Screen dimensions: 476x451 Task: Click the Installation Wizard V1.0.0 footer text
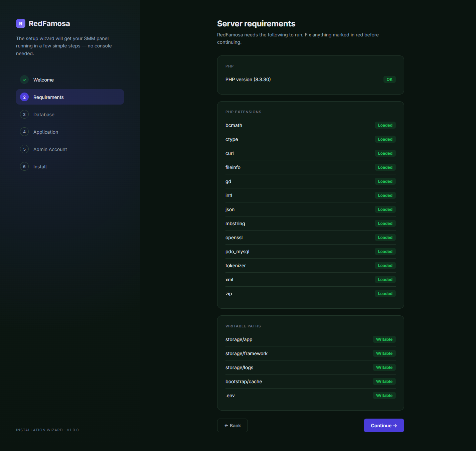click(47, 430)
